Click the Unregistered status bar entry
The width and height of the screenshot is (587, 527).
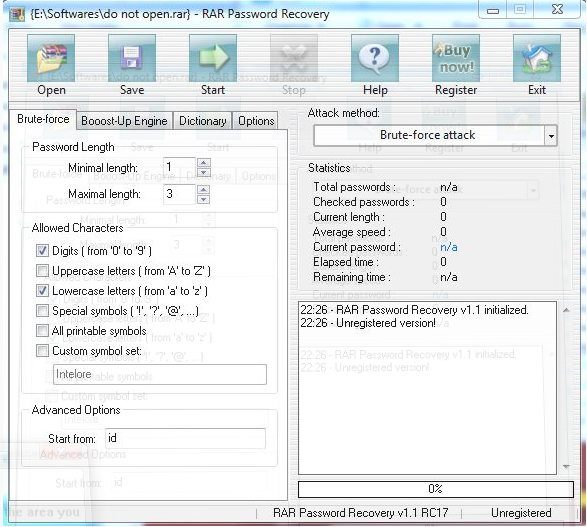[521, 513]
